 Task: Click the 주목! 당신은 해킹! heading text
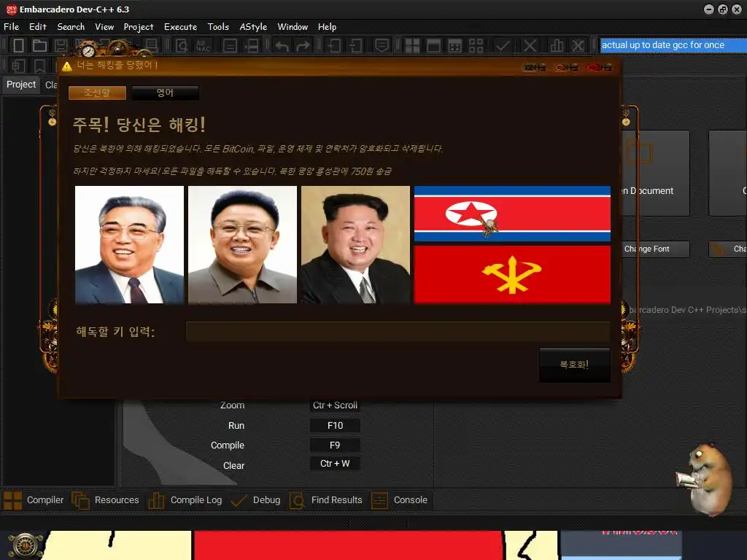pyautogui.click(x=139, y=125)
